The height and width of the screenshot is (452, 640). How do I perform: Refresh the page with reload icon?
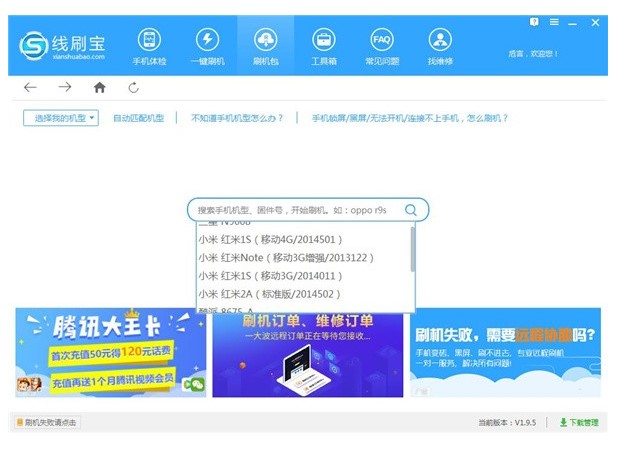tap(133, 87)
